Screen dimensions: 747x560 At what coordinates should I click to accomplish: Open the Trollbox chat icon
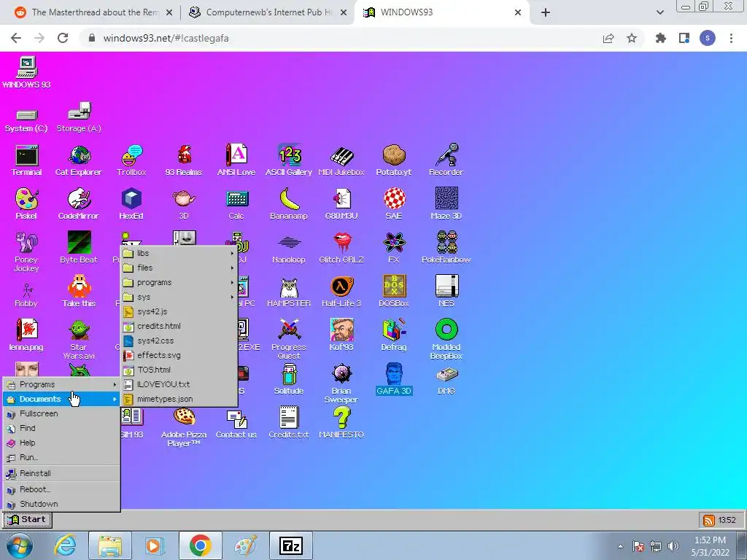131,160
